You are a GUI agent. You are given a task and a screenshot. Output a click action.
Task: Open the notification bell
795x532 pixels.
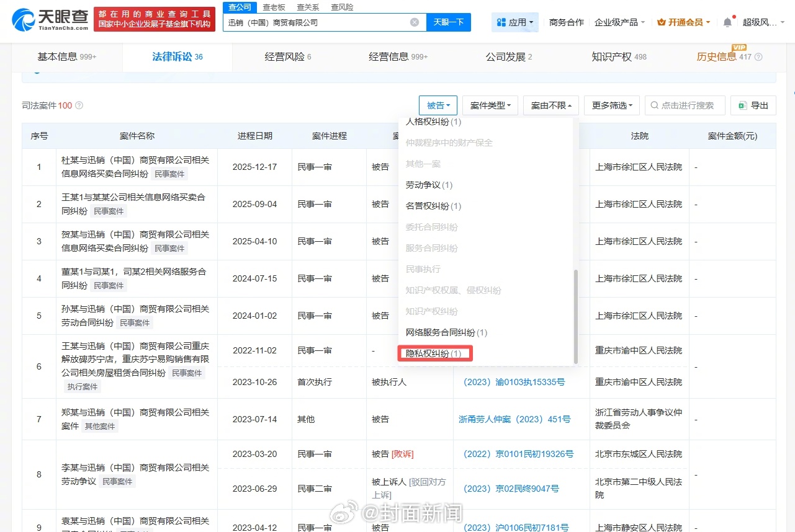727,22
